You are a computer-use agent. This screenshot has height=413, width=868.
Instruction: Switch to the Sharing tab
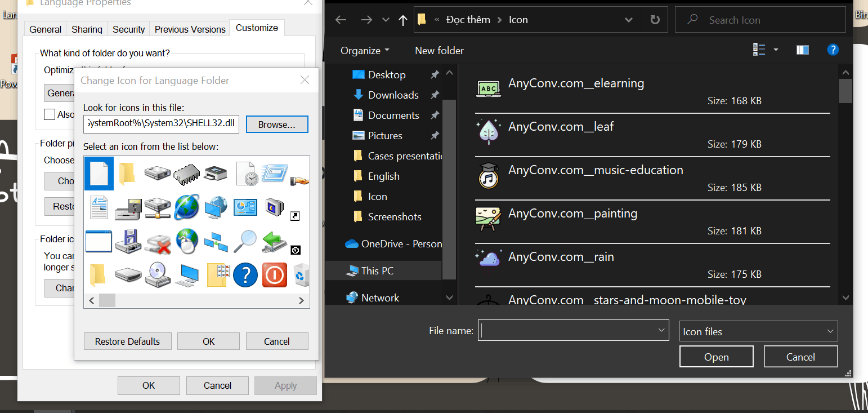pyautogui.click(x=86, y=29)
